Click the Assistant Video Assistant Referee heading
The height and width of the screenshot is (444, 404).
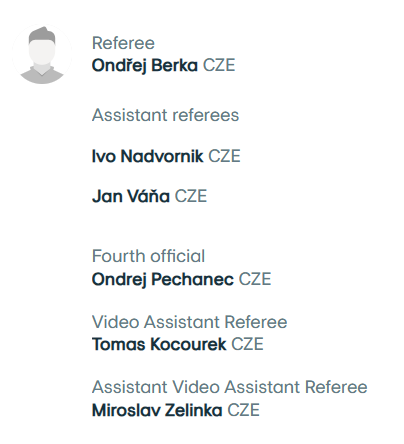230,387
